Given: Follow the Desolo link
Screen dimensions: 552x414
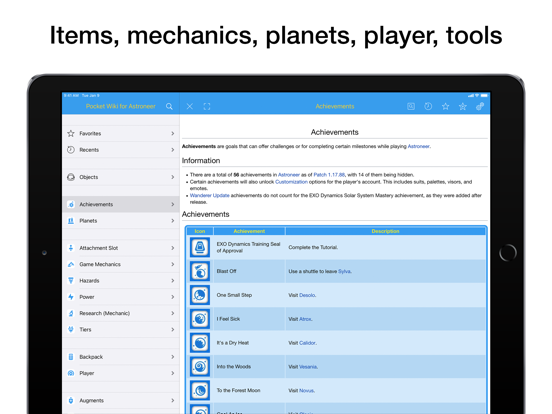Looking at the screenshot, I should (307, 295).
